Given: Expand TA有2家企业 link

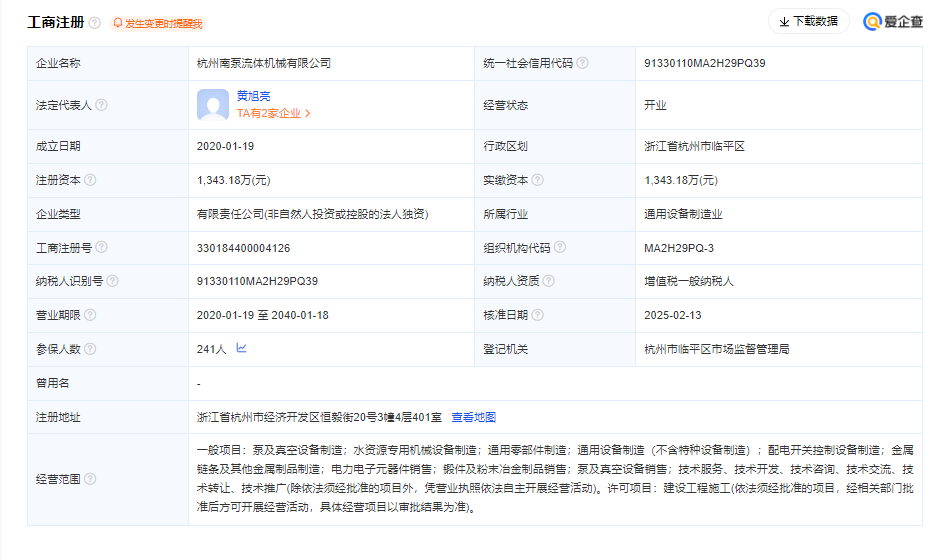Looking at the screenshot, I should coord(273,114).
